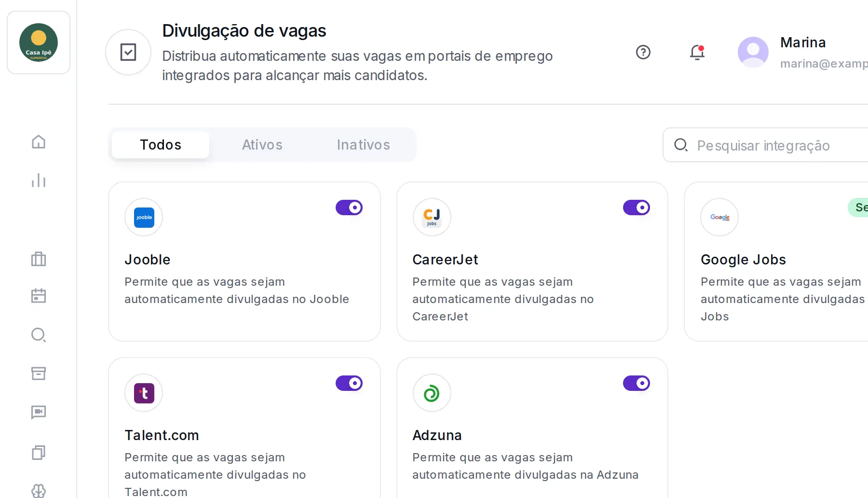Viewport: 868px width, 498px height.
Task: Switch to the Ativos tab
Action: [262, 145]
